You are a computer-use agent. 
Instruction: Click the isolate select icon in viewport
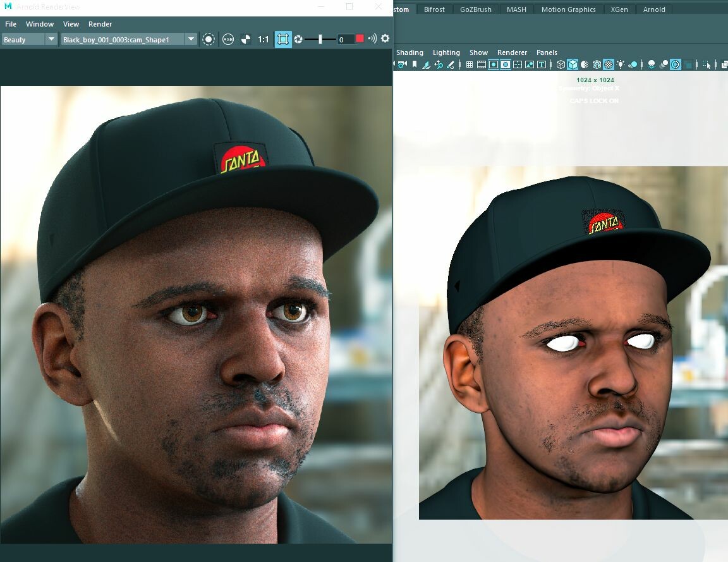[x=706, y=64]
